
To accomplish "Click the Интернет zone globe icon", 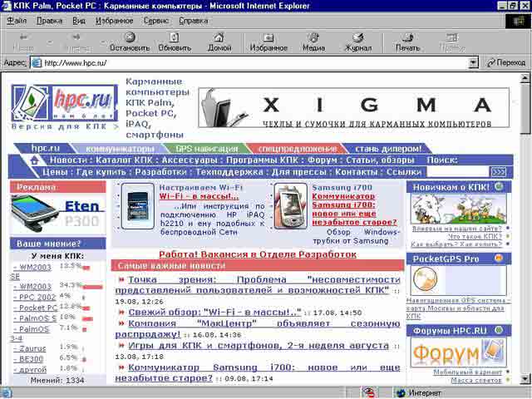I will (x=401, y=393).
